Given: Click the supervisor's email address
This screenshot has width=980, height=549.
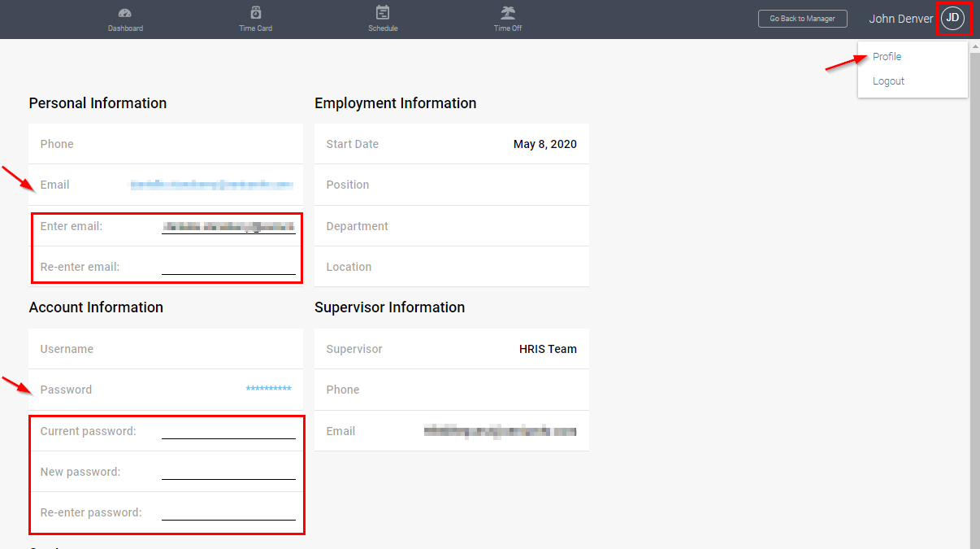Looking at the screenshot, I should [501, 430].
